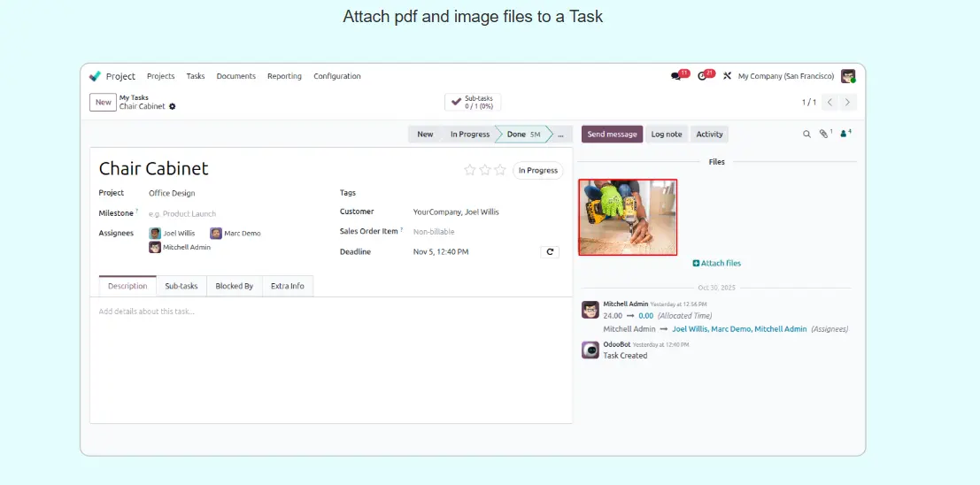The image size is (980, 485).
Task: Toggle the In Progress state badge
Action: [x=537, y=170]
